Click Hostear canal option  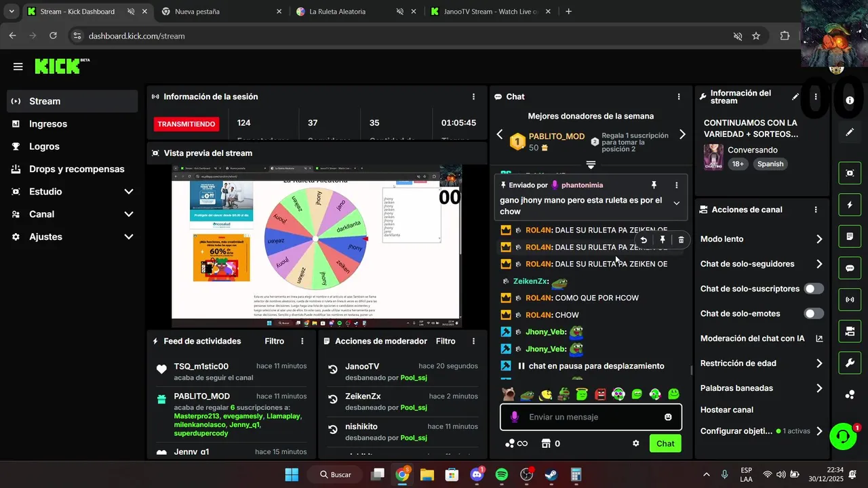tap(727, 409)
